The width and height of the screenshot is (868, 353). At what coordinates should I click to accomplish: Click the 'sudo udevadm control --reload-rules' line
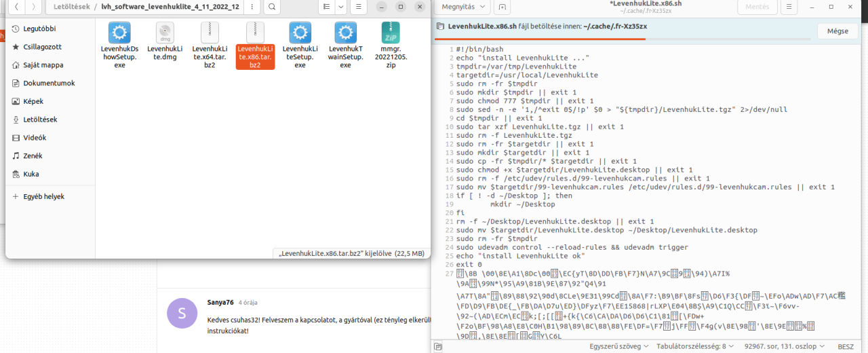coord(572,247)
